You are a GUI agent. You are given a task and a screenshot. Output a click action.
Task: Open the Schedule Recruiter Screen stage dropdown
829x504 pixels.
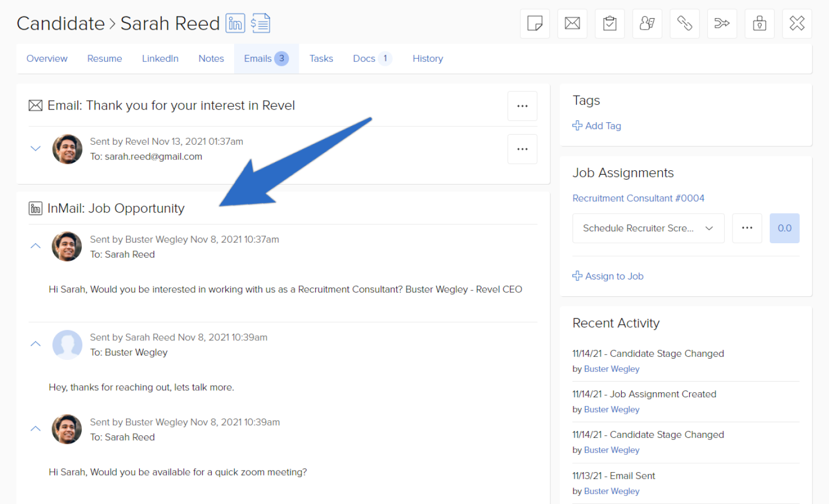click(648, 228)
